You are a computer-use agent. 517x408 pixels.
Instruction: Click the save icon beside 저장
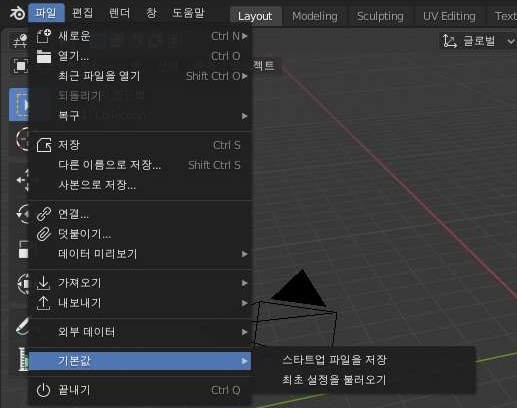tap(44, 145)
